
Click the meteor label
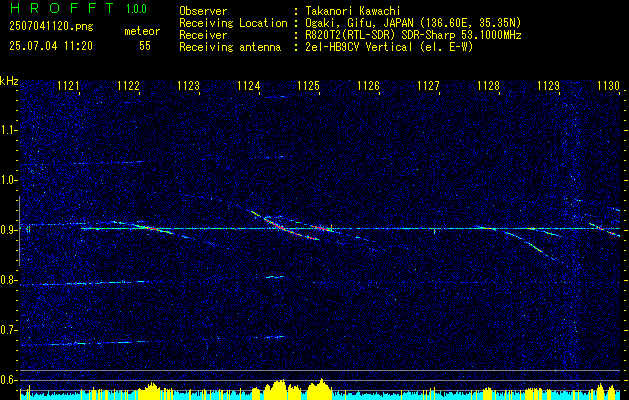(142, 32)
